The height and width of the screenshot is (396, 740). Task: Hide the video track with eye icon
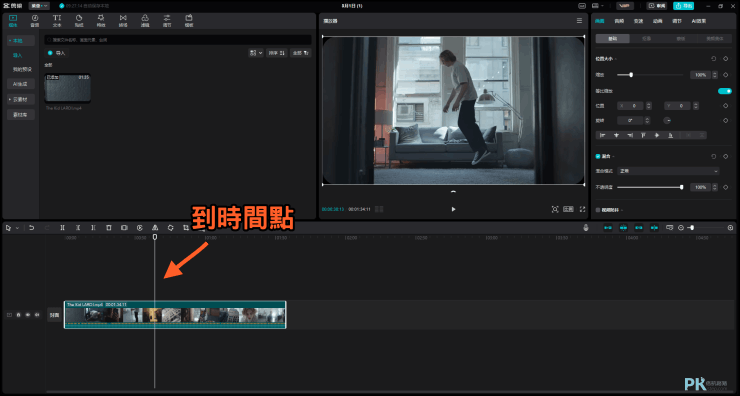point(28,315)
